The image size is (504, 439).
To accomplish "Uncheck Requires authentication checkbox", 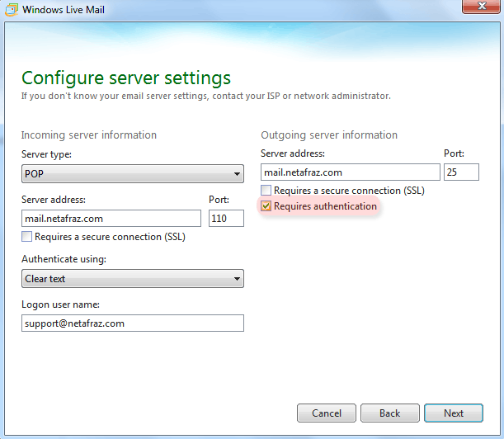I will pyautogui.click(x=266, y=206).
